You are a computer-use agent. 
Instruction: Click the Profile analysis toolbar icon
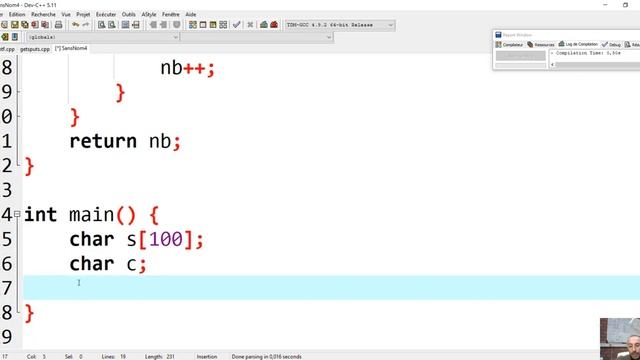264,25
